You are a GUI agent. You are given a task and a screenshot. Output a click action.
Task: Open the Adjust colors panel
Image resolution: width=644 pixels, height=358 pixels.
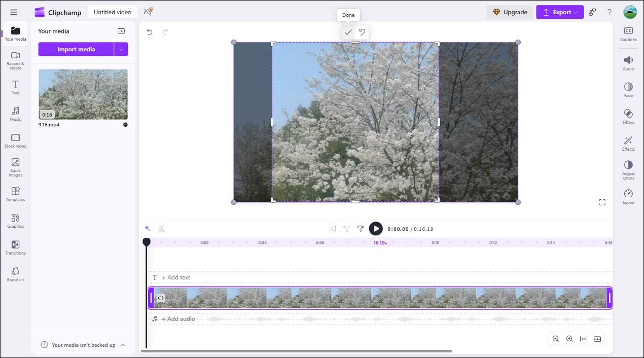(x=628, y=167)
